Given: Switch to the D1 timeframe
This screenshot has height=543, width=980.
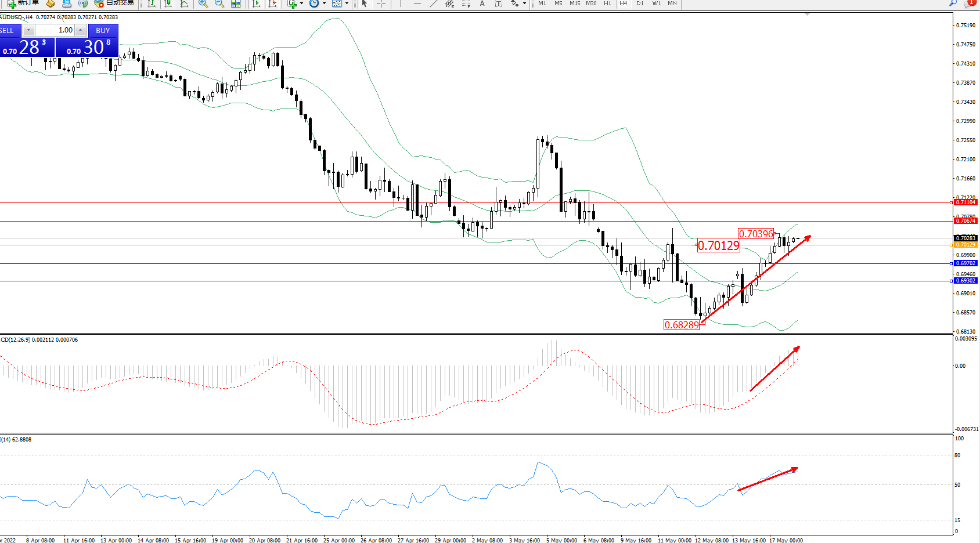Looking at the screenshot, I should point(640,3).
